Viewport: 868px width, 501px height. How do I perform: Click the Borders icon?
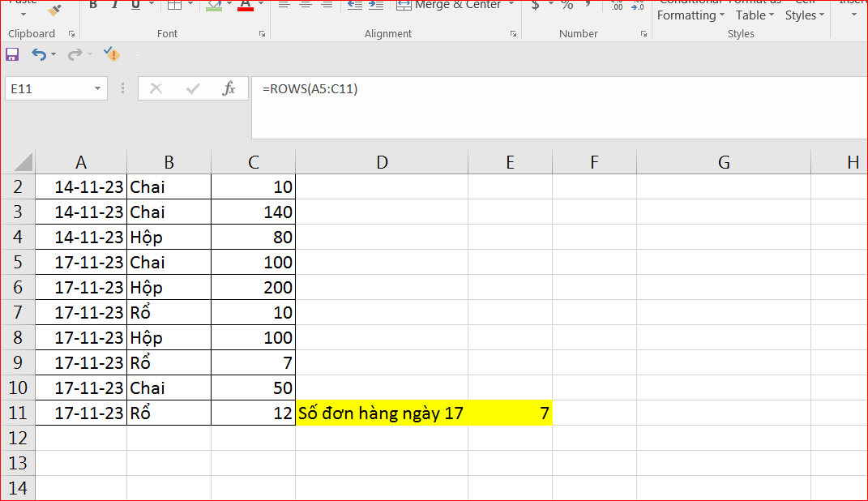pyautogui.click(x=175, y=5)
